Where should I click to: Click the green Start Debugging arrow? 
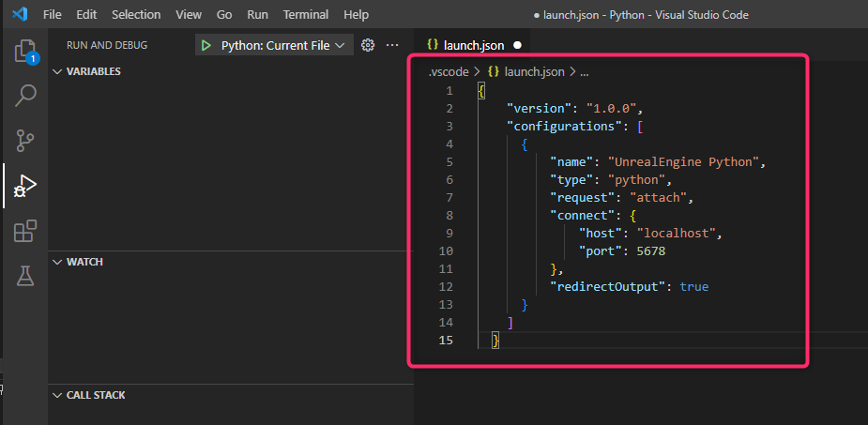[x=206, y=45]
